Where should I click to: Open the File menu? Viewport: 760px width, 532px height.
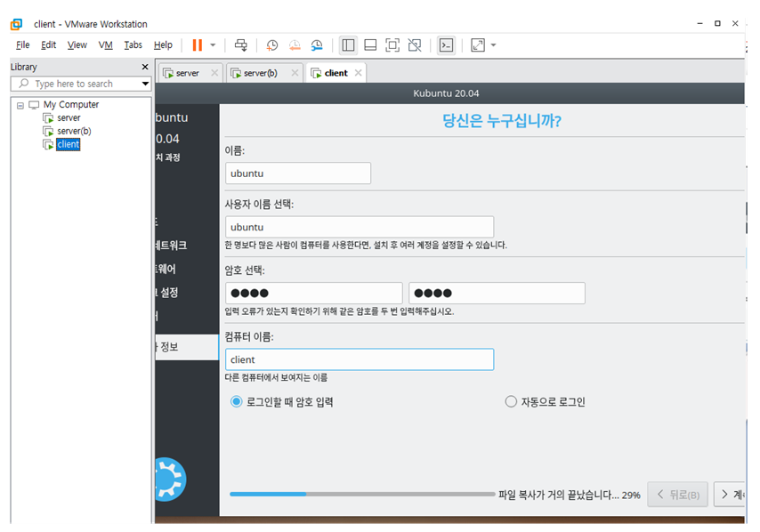click(23, 45)
